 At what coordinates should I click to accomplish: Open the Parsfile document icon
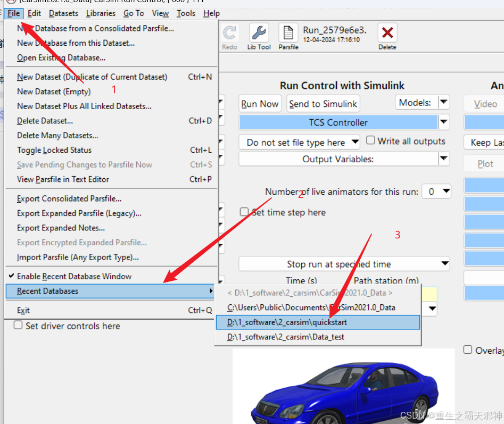(x=288, y=33)
